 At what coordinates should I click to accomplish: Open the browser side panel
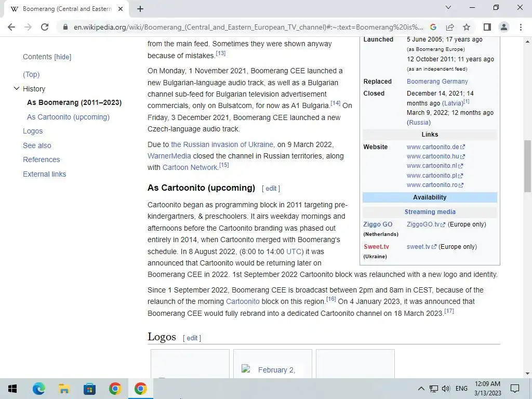click(x=487, y=27)
